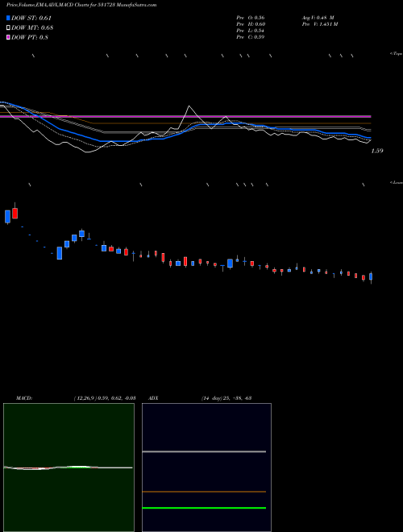Click the tall red candlestick next to first candle
Image resolution: width=403 pixels, height=532 pixels.
click(x=15, y=214)
